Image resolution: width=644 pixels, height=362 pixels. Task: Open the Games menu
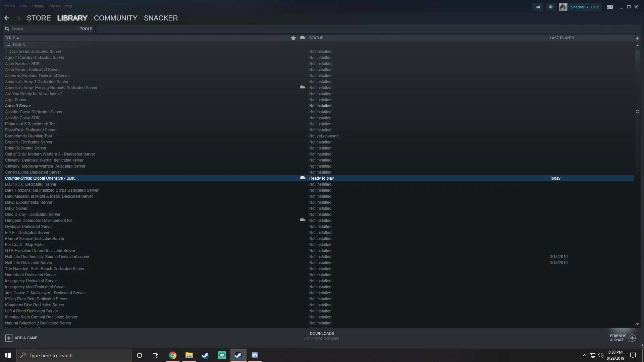pos(54,6)
